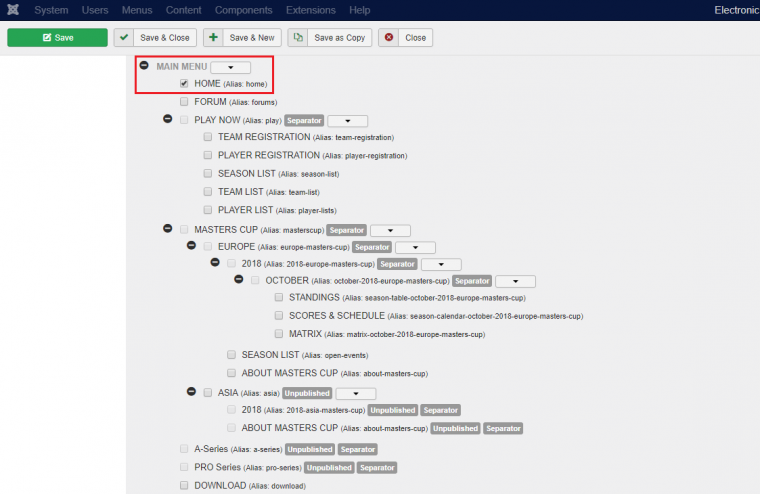Viewport: 760px width, 494px height.
Task: Click the plus icon of Save & New
Action: click(x=213, y=37)
